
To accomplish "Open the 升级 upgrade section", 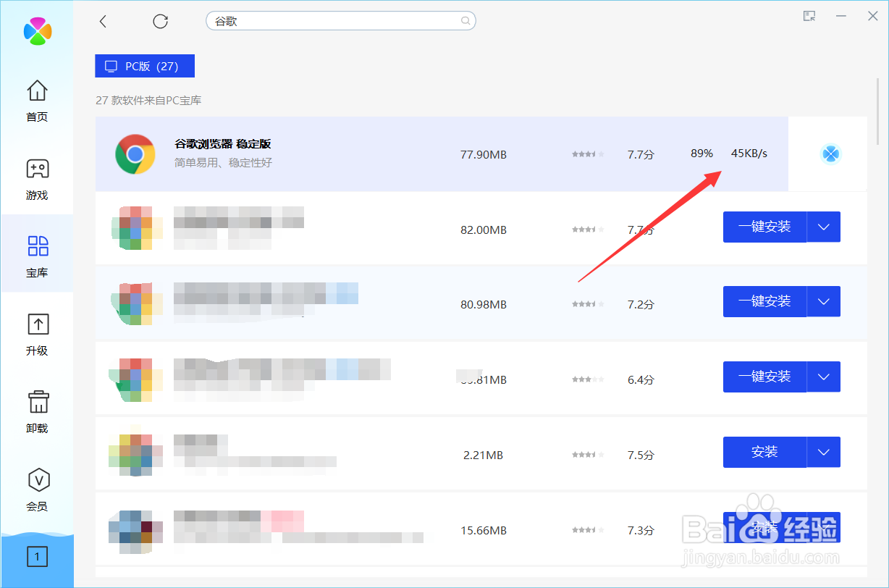I will click(37, 334).
